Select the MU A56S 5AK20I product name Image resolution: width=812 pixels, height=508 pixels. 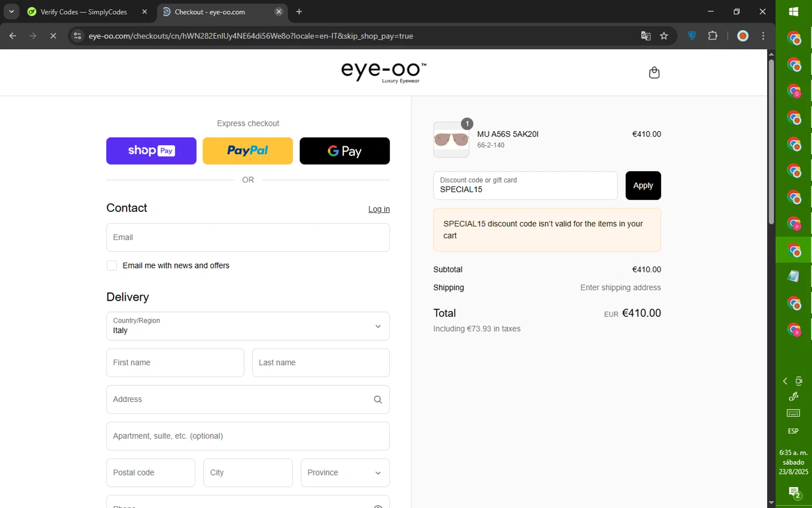(x=508, y=134)
